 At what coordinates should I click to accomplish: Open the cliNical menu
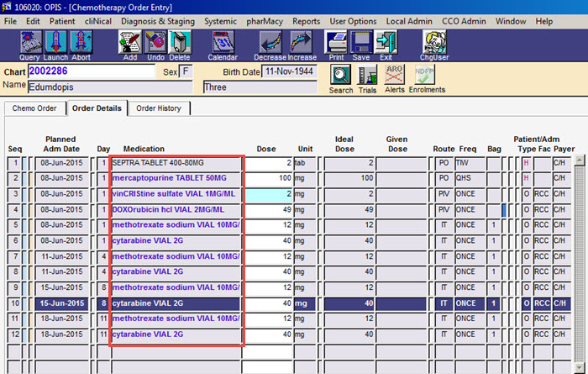pyautogui.click(x=98, y=21)
